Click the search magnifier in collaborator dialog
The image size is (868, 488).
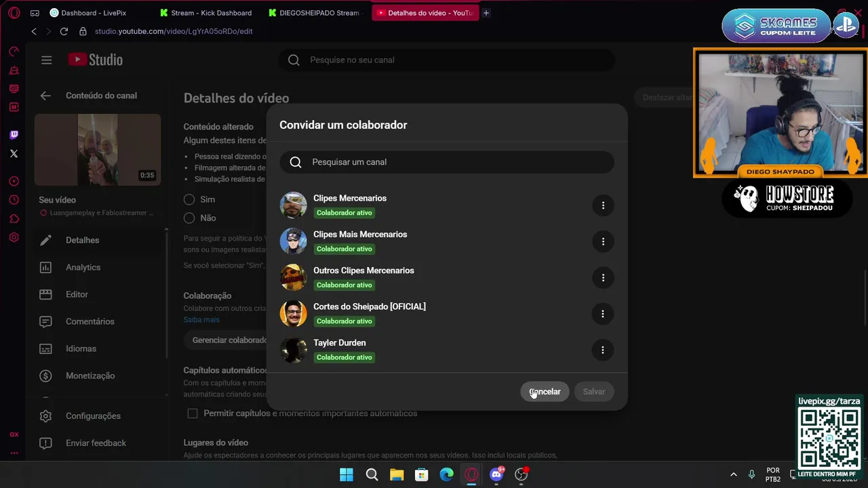click(x=296, y=162)
